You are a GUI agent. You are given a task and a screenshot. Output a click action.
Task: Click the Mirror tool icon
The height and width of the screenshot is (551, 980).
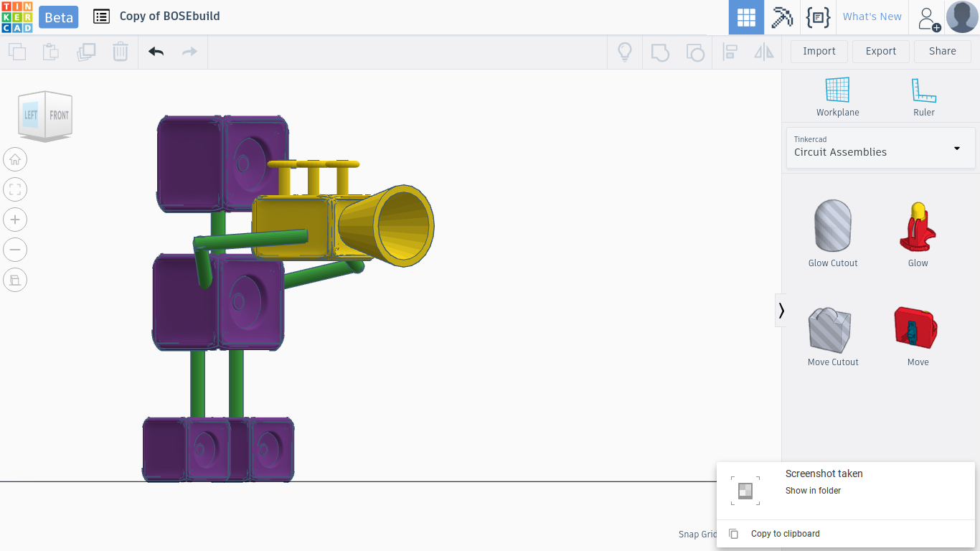coord(764,52)
